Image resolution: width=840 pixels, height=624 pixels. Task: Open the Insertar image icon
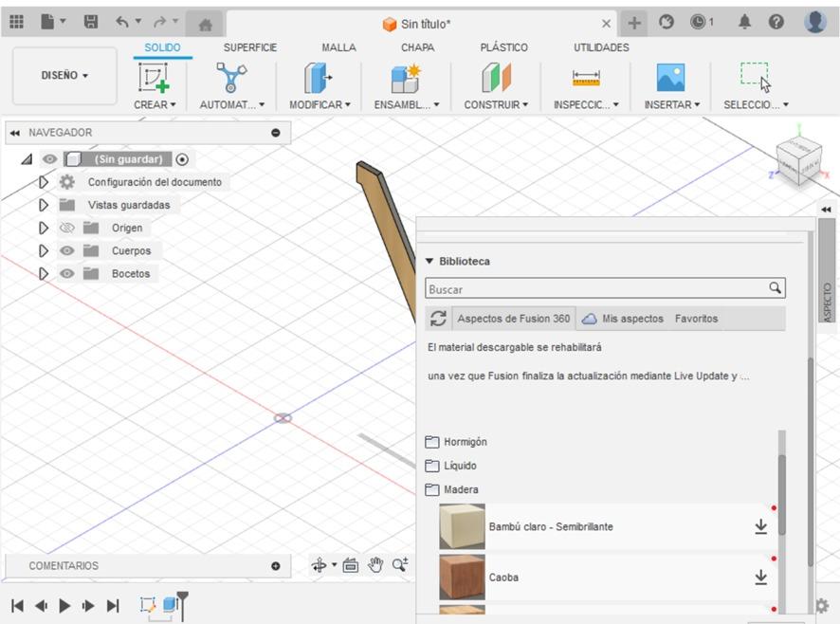pos(670,79)
